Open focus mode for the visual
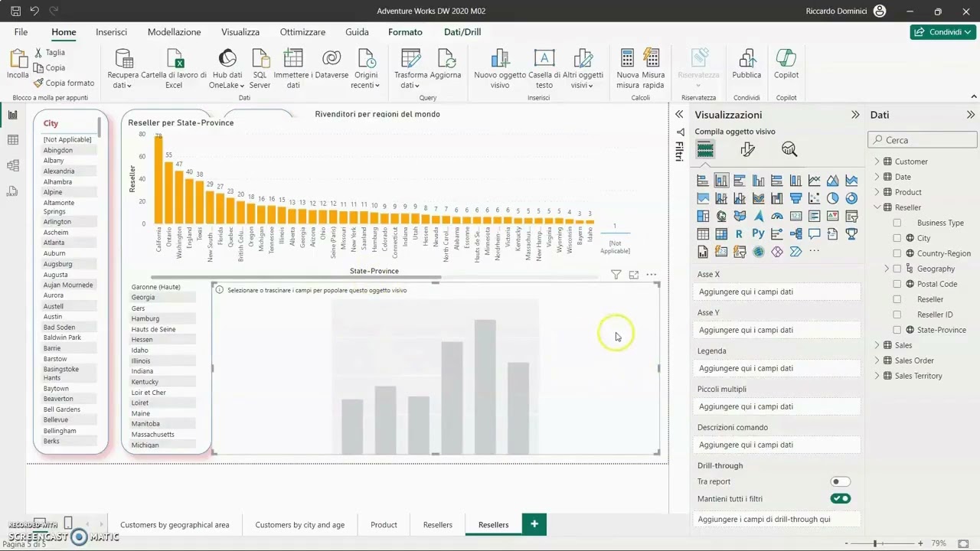 [634, 274]
